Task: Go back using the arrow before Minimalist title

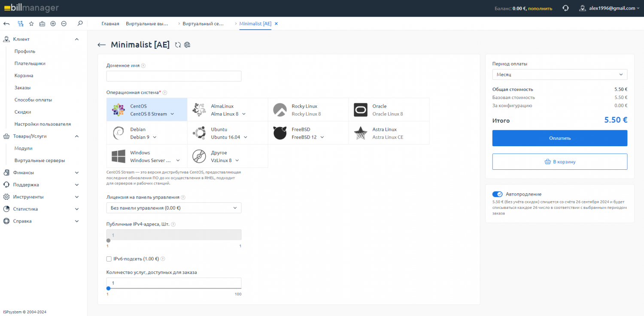Action: tap(102, 45)
